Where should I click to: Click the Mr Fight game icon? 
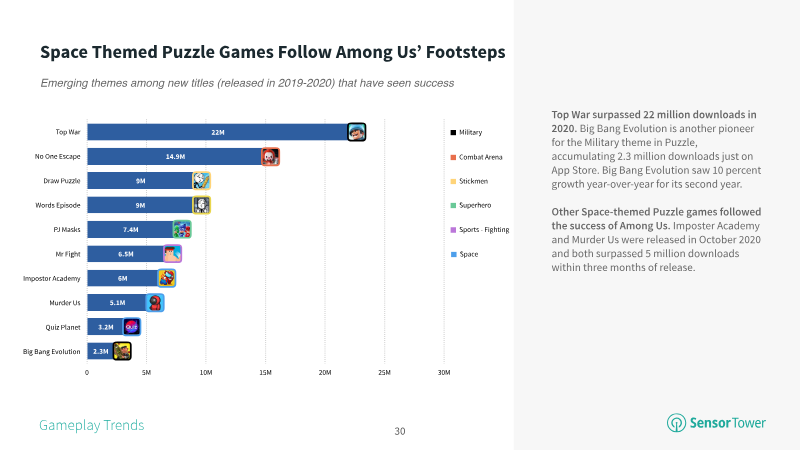(172, 254)
